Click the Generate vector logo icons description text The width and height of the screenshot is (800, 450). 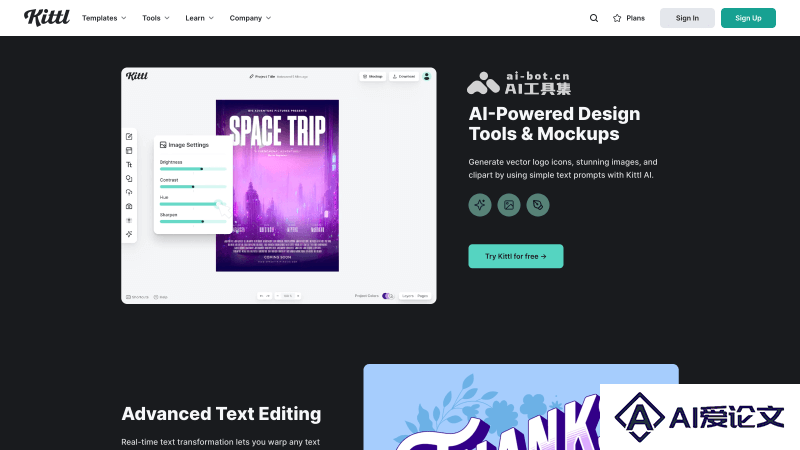[563, 168]
